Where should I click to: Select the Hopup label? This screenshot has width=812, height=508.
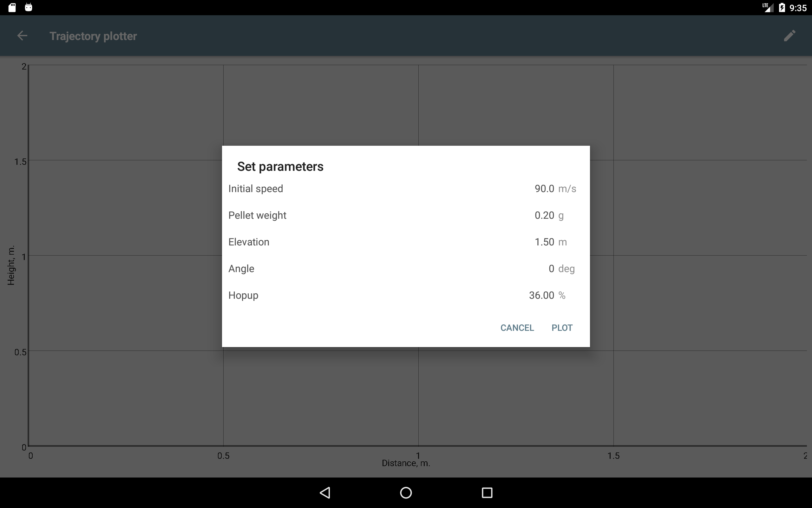[x=243, y=295]
